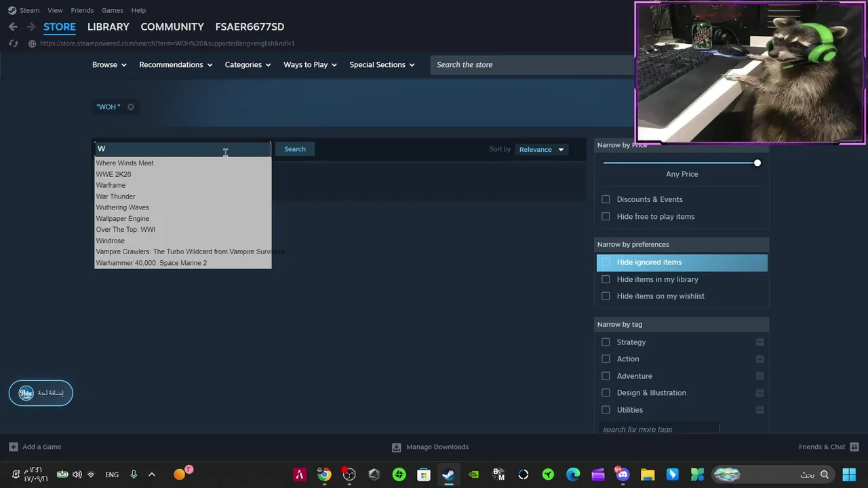Click the Wi-Fi network icon in the tray

pos(92,474)
